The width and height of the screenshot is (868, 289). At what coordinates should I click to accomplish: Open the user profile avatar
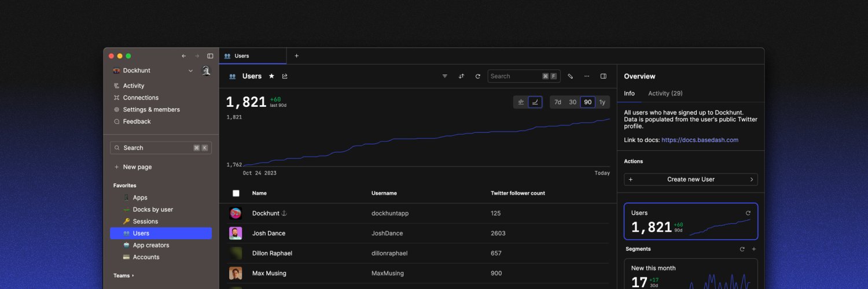coord(206,71)
